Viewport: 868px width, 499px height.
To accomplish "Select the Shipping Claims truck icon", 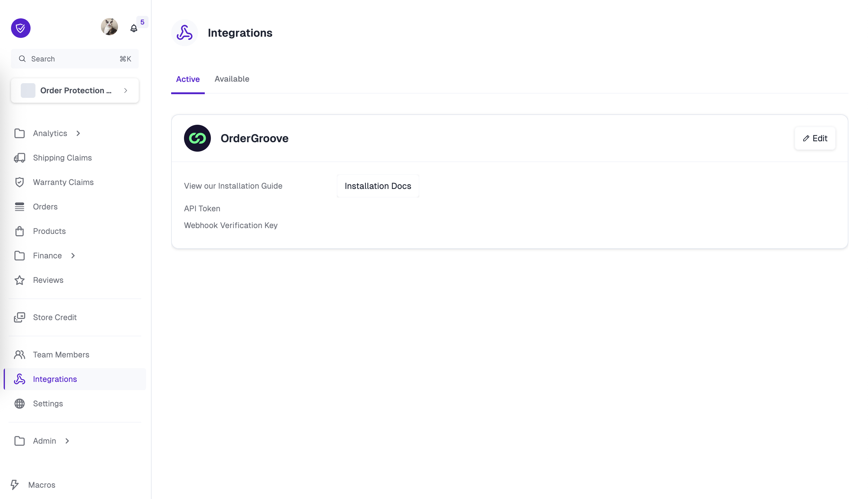I will pos(20,158).
